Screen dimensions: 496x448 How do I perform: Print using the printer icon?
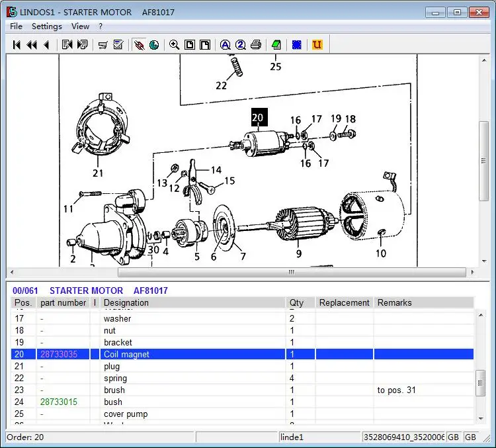tap(256, 44)
